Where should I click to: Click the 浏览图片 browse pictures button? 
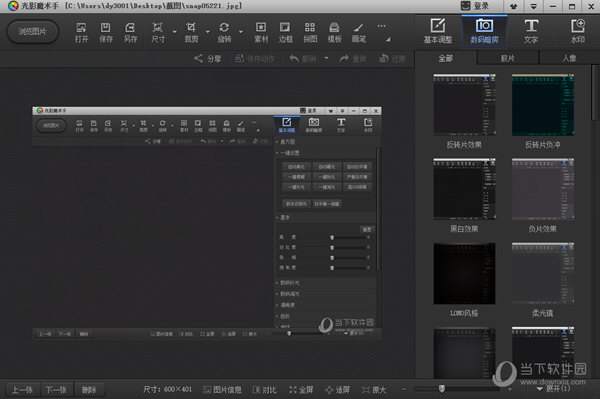[33, 31]
